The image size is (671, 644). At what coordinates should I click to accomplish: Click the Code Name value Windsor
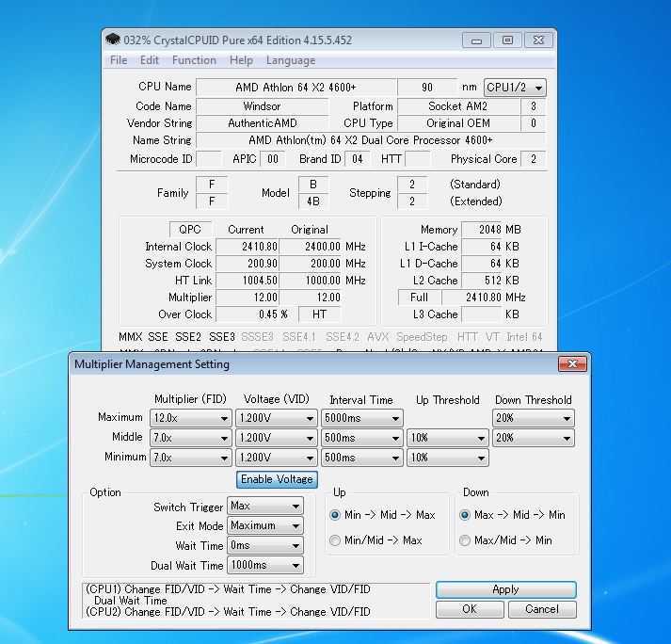[262, 106]
